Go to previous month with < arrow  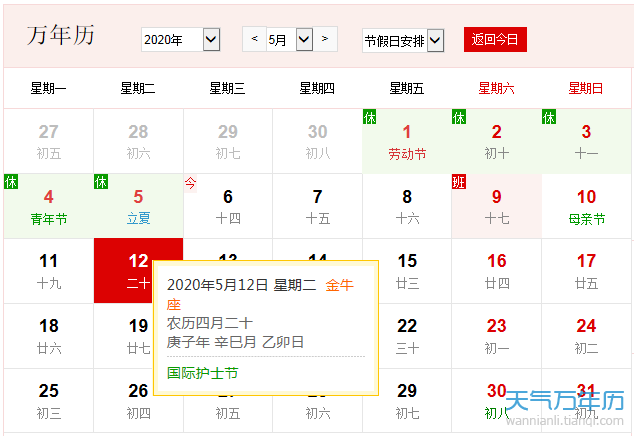coord(254,39)
